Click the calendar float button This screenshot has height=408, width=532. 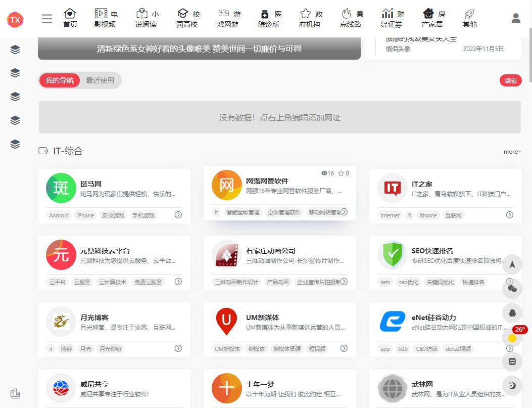point(512,361)
